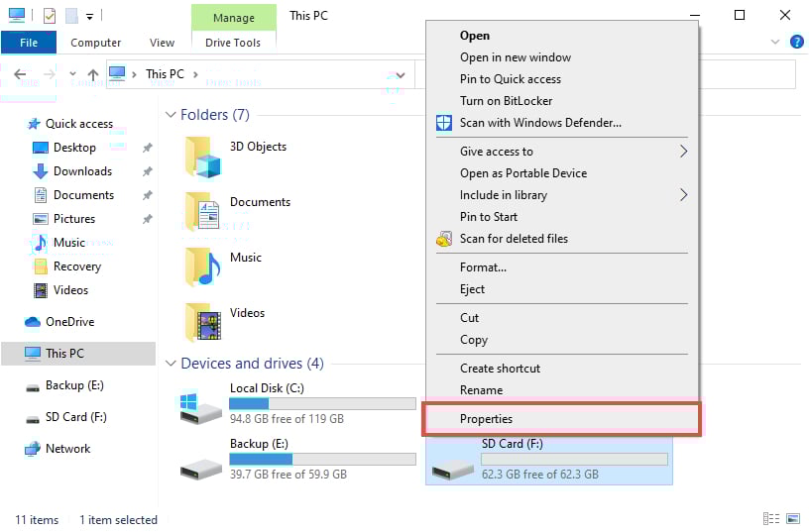
Task: Click the Backup (E:) capacity bar
Action: pyautogui.click(x=322, y=460)
